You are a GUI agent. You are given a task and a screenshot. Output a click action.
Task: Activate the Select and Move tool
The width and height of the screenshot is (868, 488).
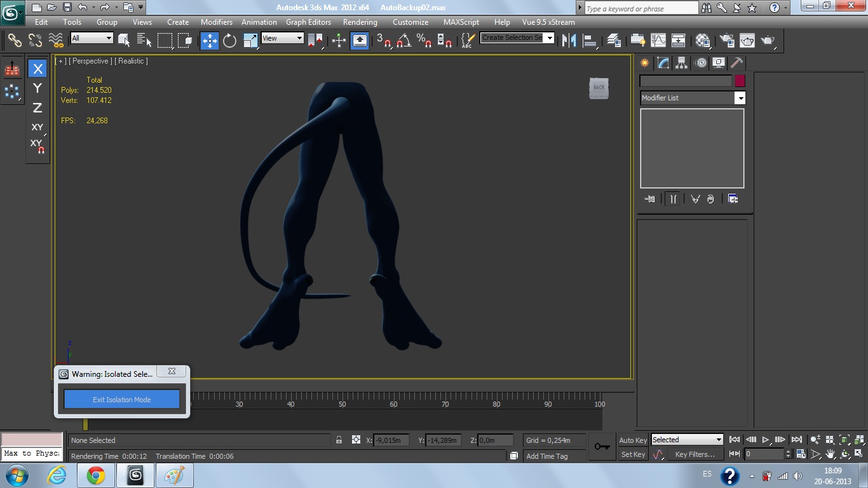click(209, 41)
